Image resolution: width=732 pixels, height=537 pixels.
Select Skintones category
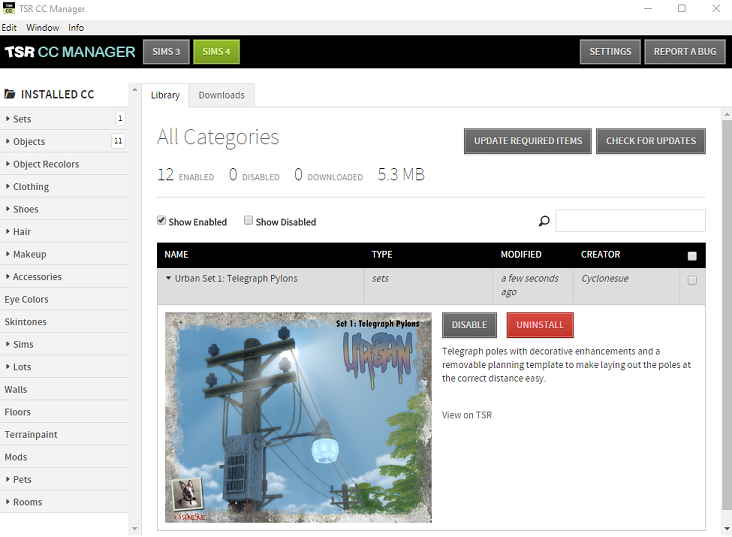(64, 321)
